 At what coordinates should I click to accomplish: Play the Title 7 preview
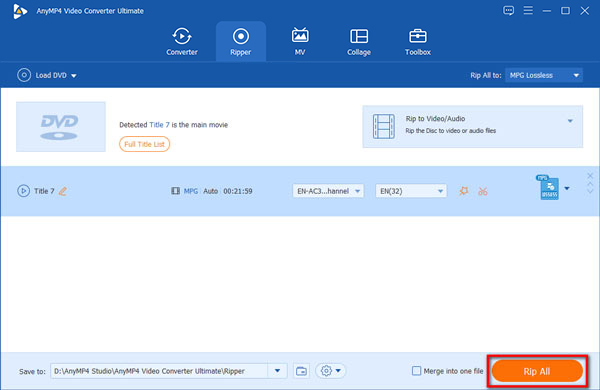click(x=23, y=191)
